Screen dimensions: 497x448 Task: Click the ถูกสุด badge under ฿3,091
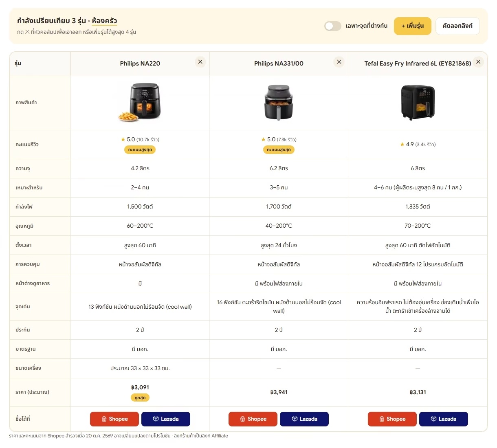pyautogui.click(x=140, y=397)
